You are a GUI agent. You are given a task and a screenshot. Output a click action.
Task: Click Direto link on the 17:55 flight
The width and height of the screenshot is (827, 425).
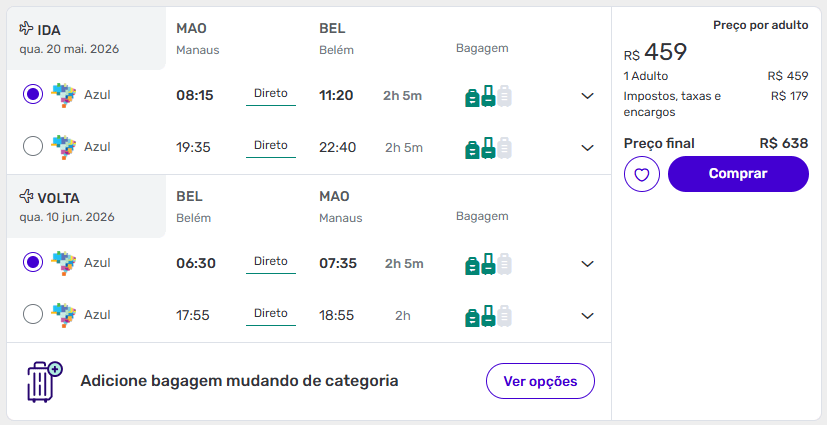click(x=271, y=314)
